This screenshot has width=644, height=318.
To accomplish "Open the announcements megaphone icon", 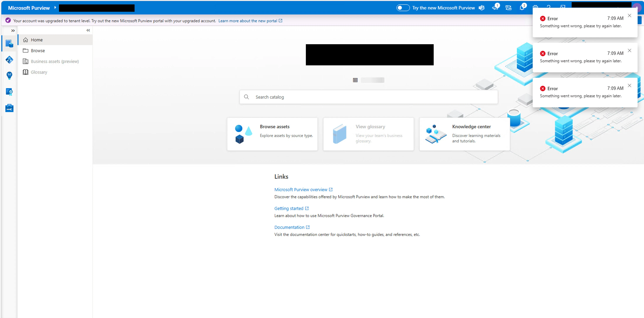I will click(x=495, y=8).
